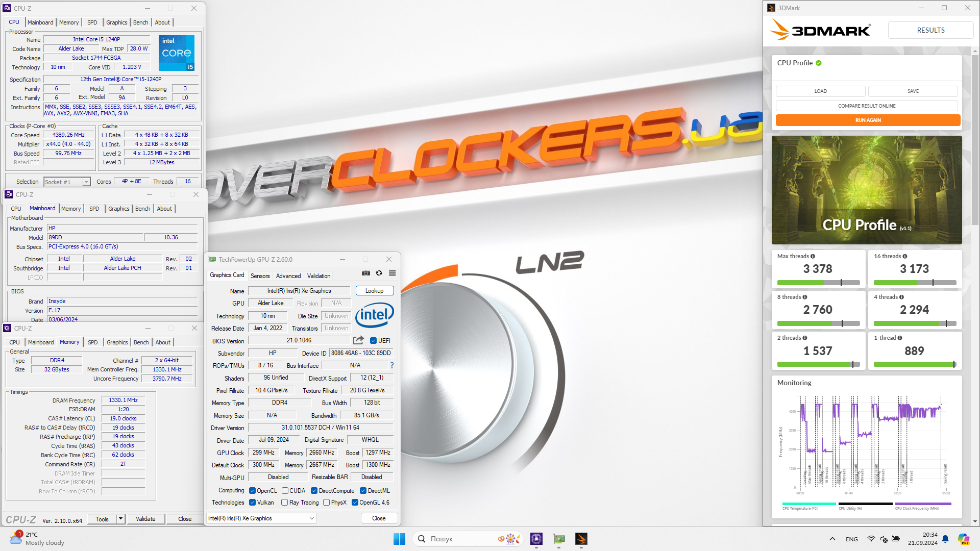
Task: Open Copilot preview icon in taskbar
Action: (964, 539)
